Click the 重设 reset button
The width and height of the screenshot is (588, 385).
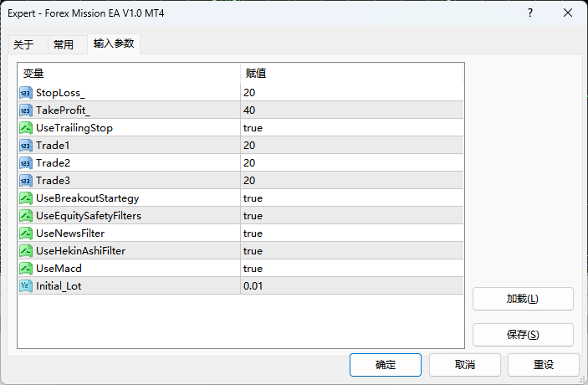click(544, 365)
